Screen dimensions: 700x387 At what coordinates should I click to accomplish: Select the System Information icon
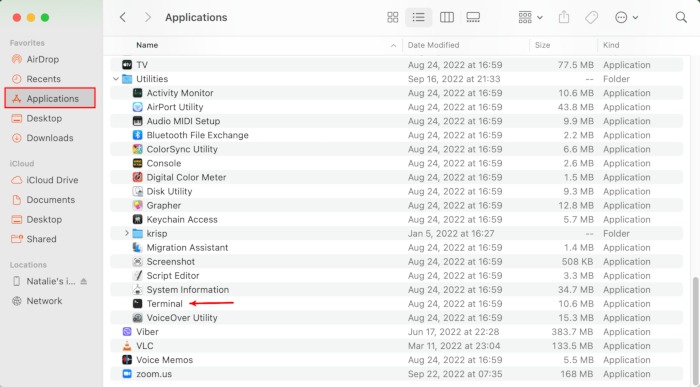[138, 290]
